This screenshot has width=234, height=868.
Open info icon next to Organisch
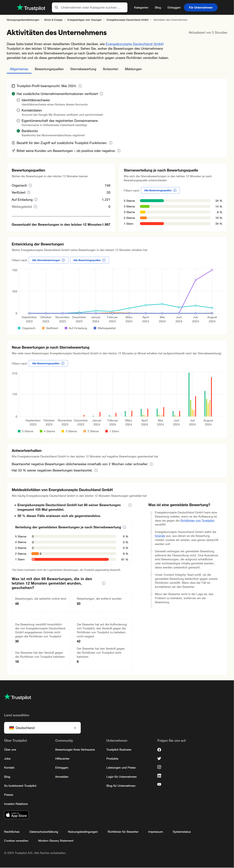[30, 186]
